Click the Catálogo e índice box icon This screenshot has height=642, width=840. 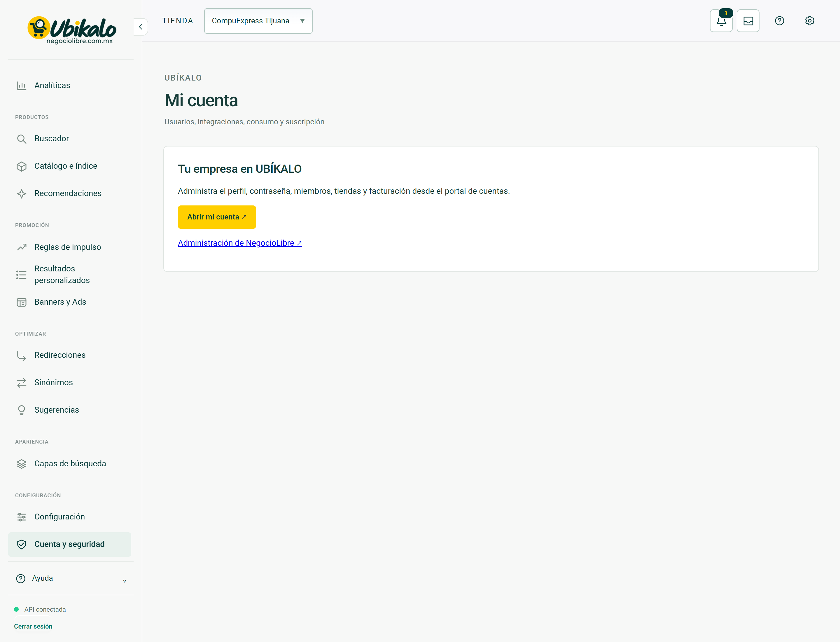pos(21,166)
